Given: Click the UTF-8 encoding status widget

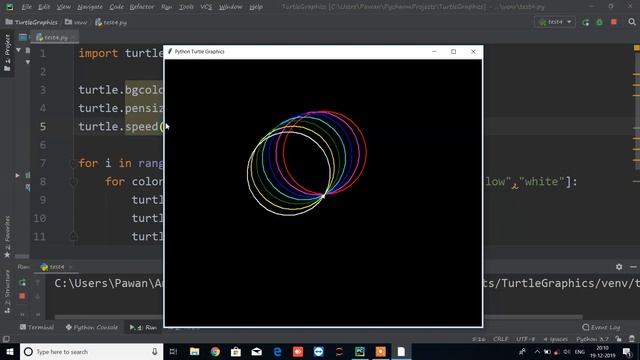Looking at the screenshot, I should pos(525,339).
